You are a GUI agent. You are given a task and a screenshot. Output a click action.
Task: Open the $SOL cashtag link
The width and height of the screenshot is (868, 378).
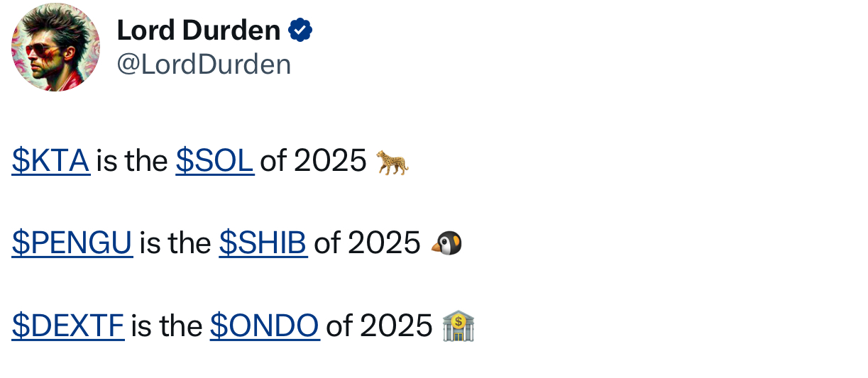(x=214, y=162)
